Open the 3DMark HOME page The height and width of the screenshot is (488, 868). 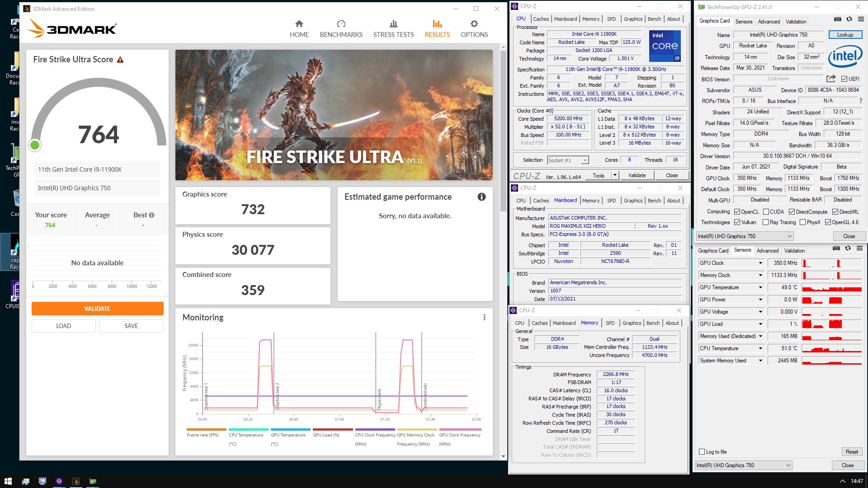coord(299,29)
